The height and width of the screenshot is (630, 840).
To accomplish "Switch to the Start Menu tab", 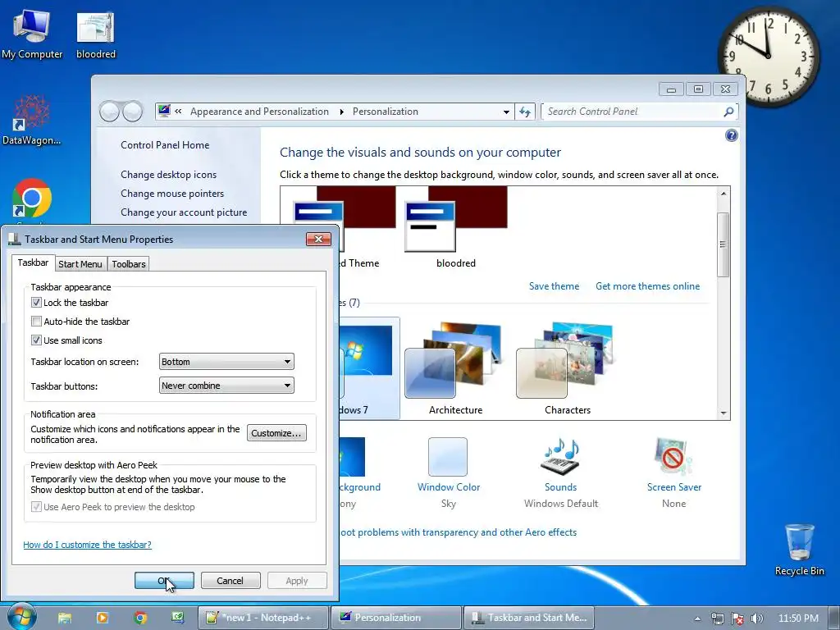I will click(80, 264).
